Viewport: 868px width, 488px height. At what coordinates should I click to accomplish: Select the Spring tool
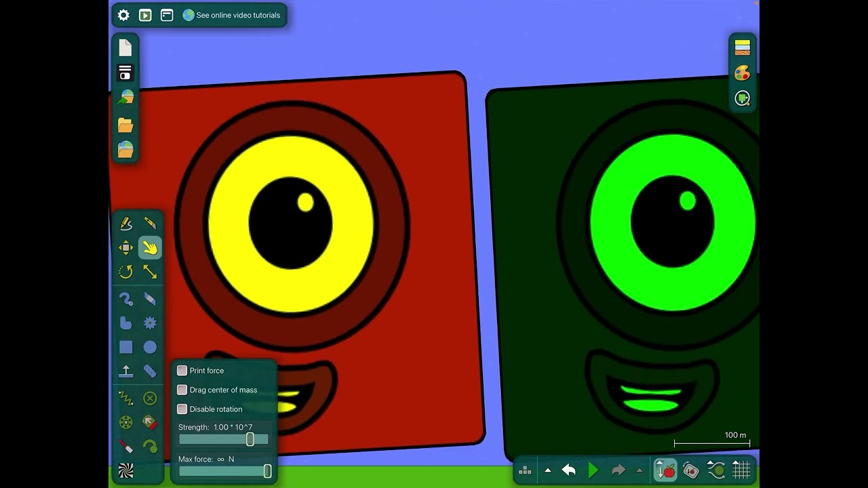(x=126, y=399)
